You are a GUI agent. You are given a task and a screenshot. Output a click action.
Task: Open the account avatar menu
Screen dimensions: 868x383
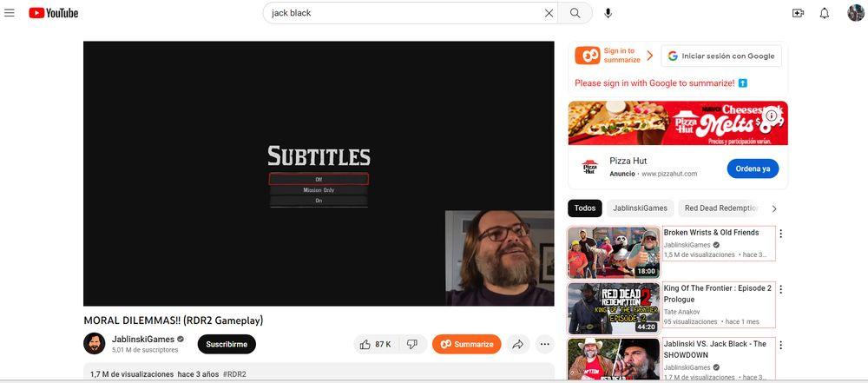(x=855, y=13)
